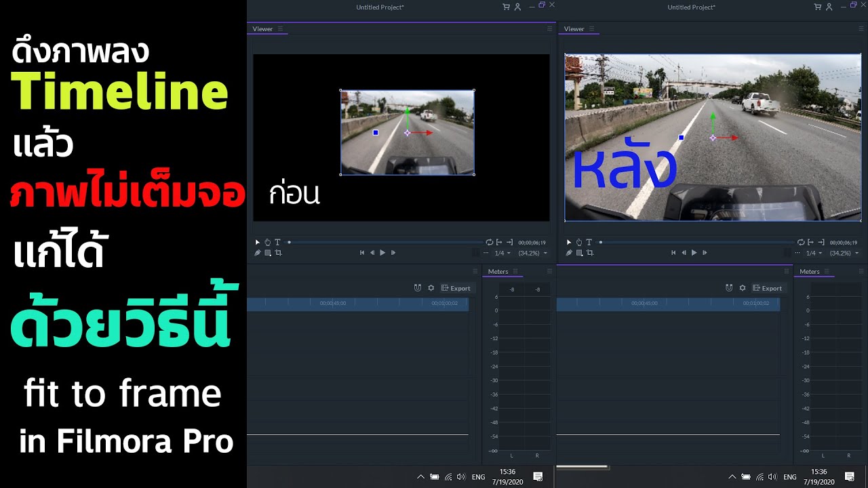This screenshot has width=868, height=488.
Task: Open viewer options ellipsis in left viewer
Action: click(x=486, y=253)
